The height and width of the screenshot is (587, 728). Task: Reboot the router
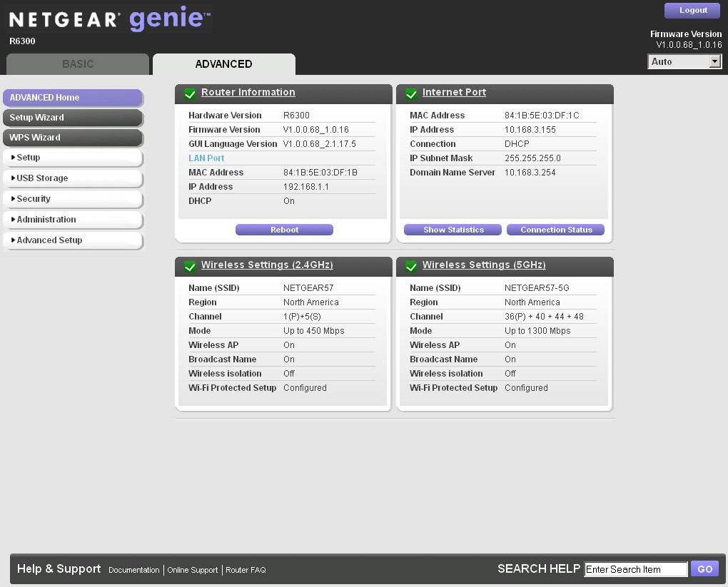click(x=284, y=230)
